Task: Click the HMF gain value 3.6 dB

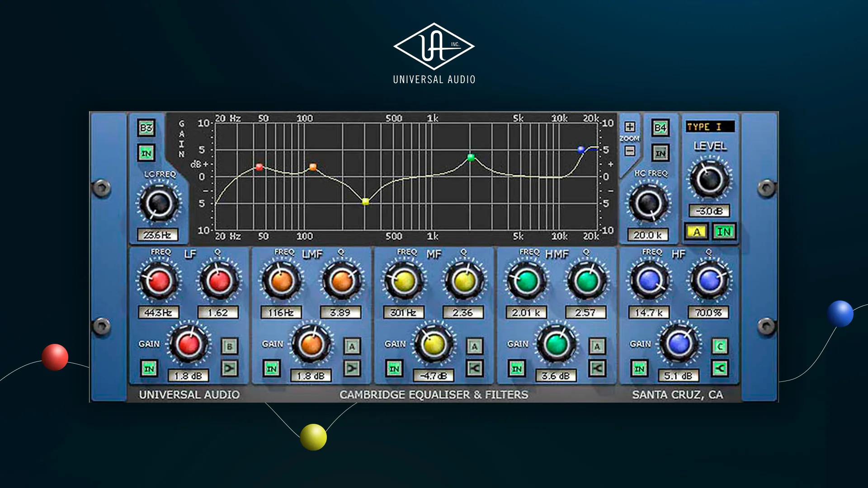Action: pos(556,375)
